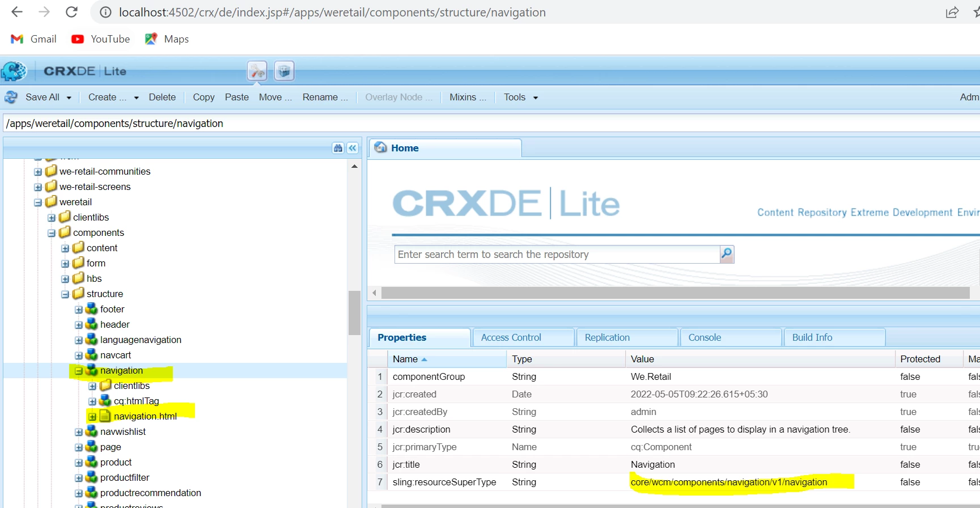The image size is (980, 508).
Task: Click Mixins in the toolbar
Action: coord(468,97)
